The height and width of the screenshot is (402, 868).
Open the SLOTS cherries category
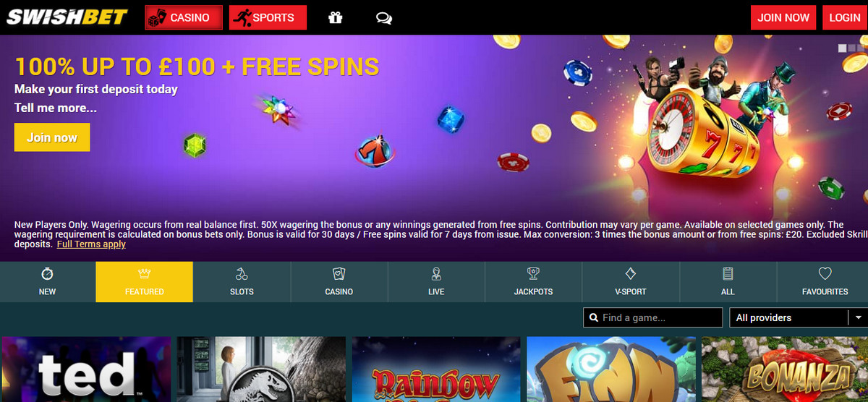pos(242,282)
